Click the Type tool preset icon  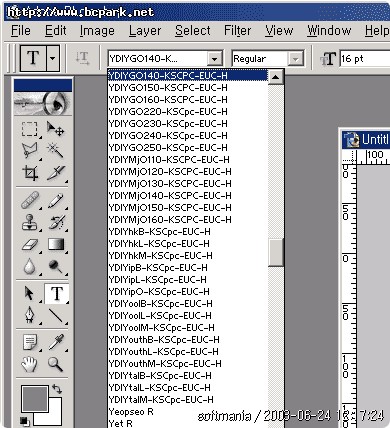[x=33, y=58]
